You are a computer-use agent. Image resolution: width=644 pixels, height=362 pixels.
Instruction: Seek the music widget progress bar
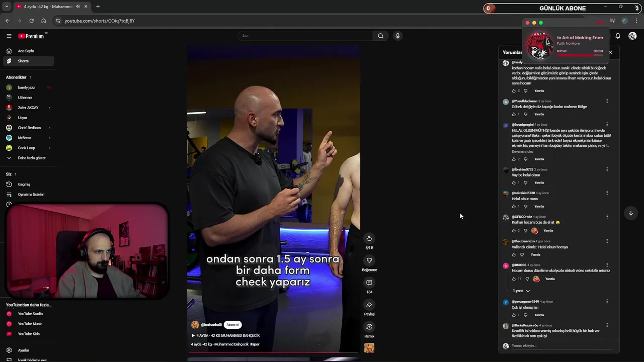coord(580,55)
